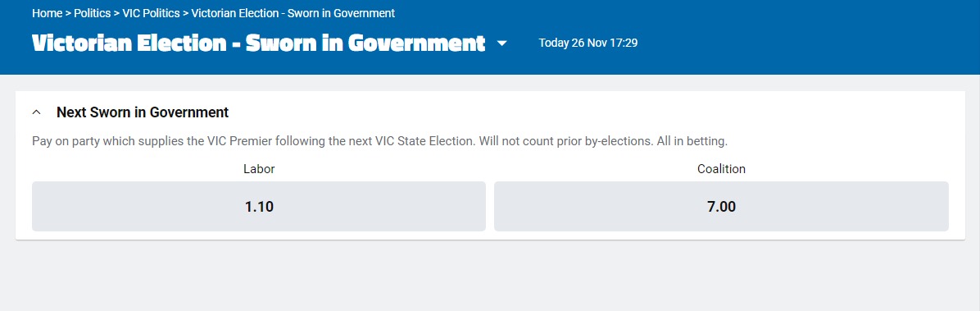Navigate to VIC Politics breadcrumb
The width and height of the screenshot is (980, 311).
pos(151,13)
